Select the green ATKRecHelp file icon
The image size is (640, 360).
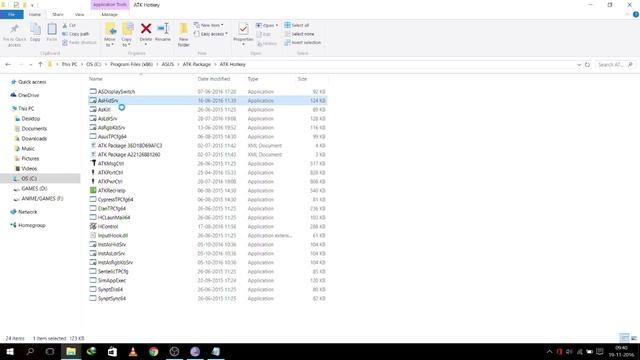[93, 190]
